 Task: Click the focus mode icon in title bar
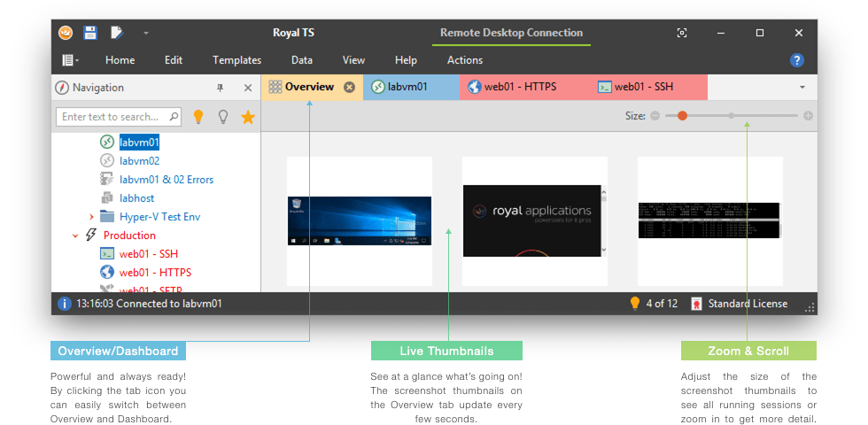682,34
